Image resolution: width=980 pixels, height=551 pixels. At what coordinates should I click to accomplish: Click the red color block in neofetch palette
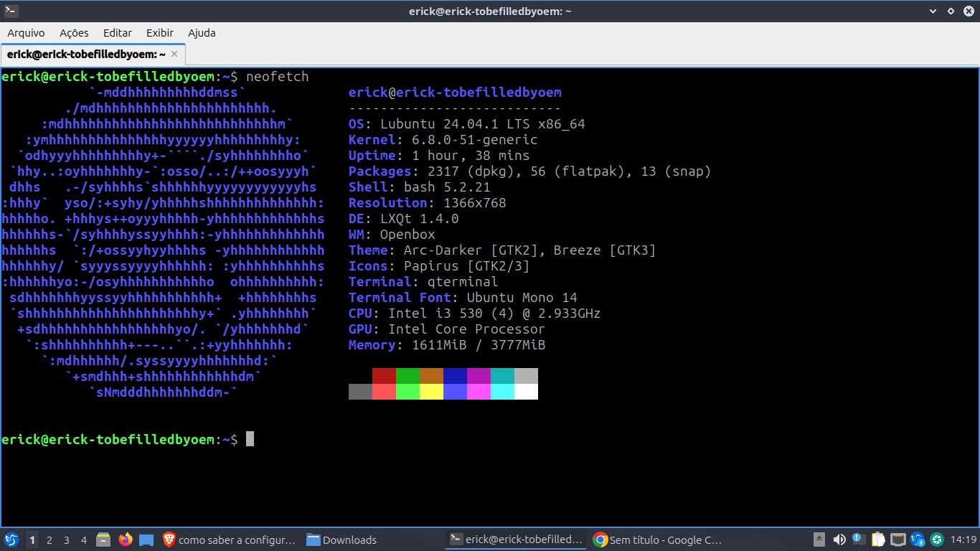(x=384, y=376)
